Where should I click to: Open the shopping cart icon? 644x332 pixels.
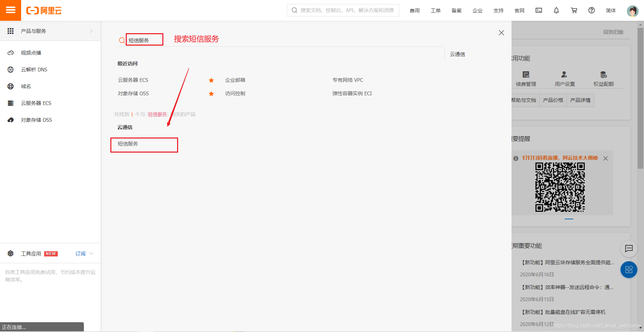[x=574, y=10]
